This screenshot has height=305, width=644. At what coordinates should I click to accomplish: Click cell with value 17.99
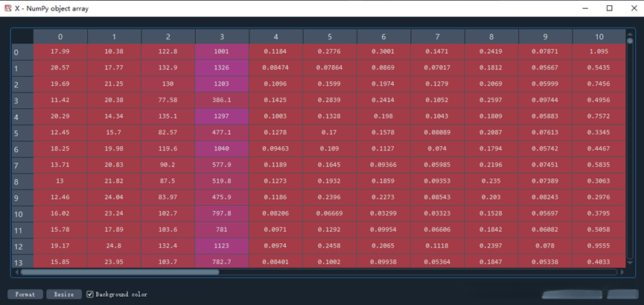pos(60,52)
